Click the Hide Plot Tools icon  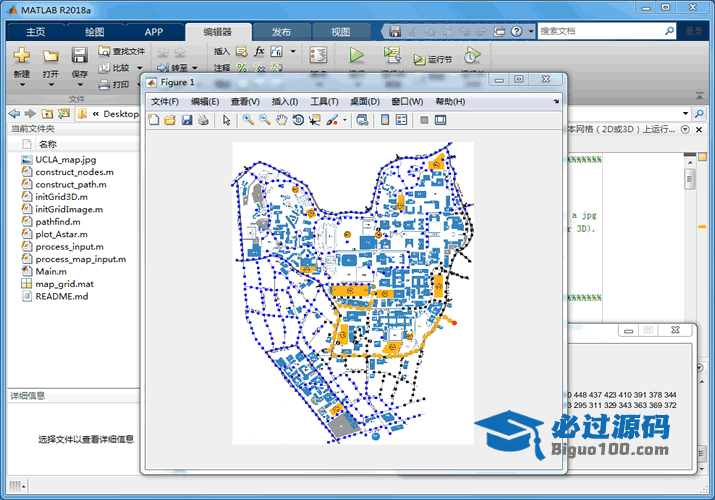click(x=424, y=120)
